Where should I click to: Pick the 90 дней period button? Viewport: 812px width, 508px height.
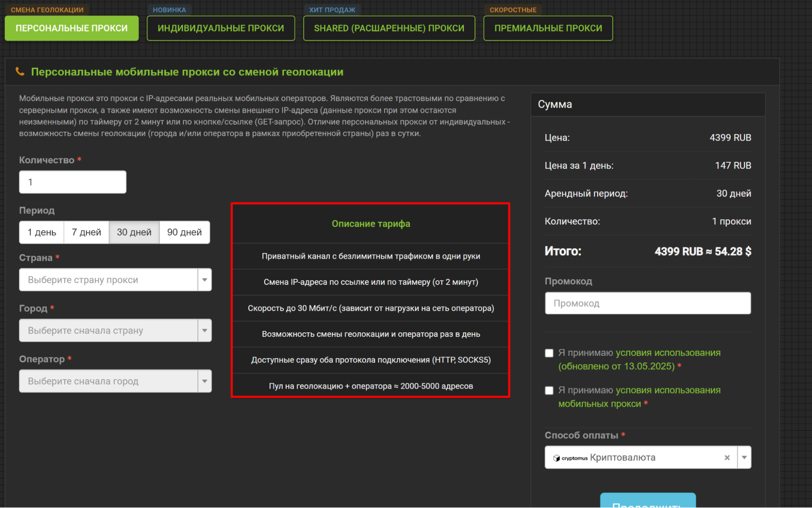[x=184, y=232]
